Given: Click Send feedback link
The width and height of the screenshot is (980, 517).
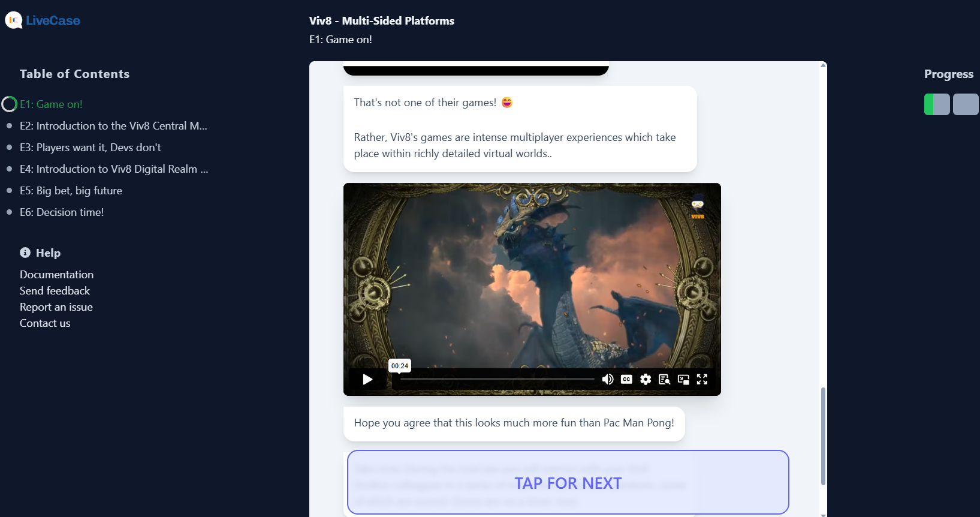Looking at the screenshot, I should click(x=55, y=291).
